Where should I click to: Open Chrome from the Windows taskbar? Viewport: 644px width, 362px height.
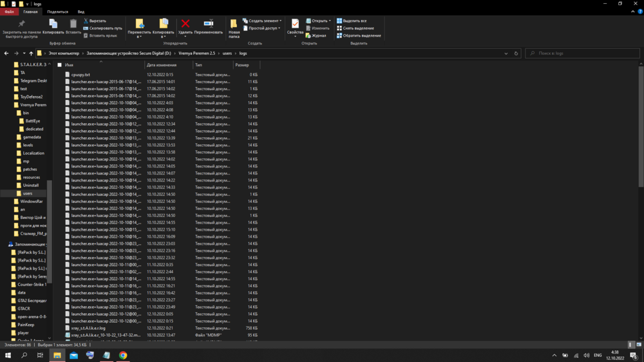point(122,355)
